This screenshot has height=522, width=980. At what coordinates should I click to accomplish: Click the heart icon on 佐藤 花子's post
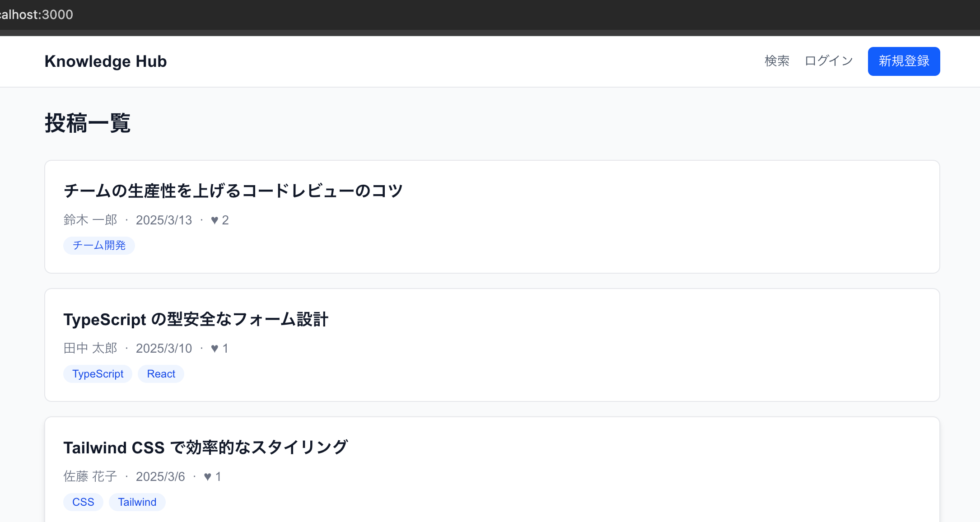point(207,477)
